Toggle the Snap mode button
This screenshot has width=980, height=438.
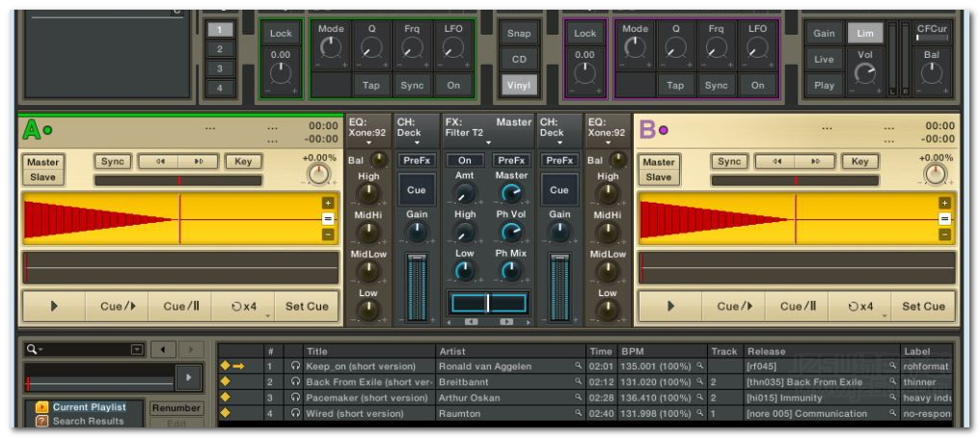tap(519, 34)
